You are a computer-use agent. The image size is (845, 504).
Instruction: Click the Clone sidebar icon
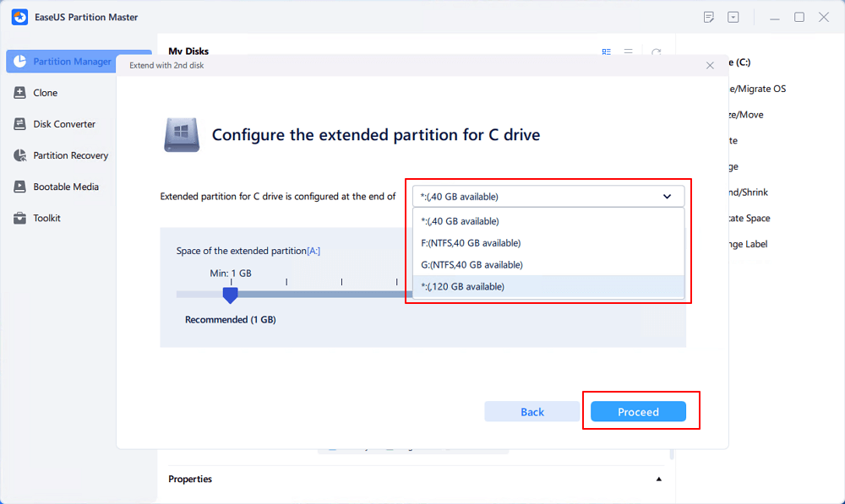(x=19, y=93)
